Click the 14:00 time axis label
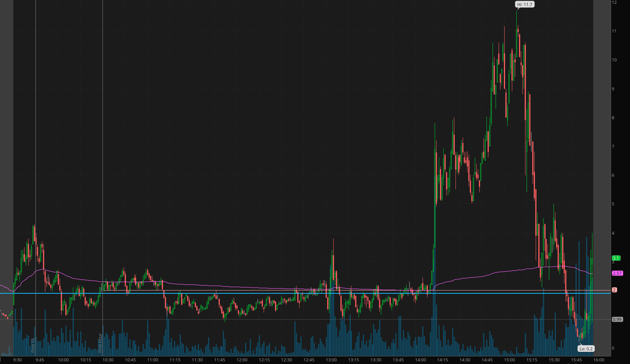 click(x=420, y=360)
